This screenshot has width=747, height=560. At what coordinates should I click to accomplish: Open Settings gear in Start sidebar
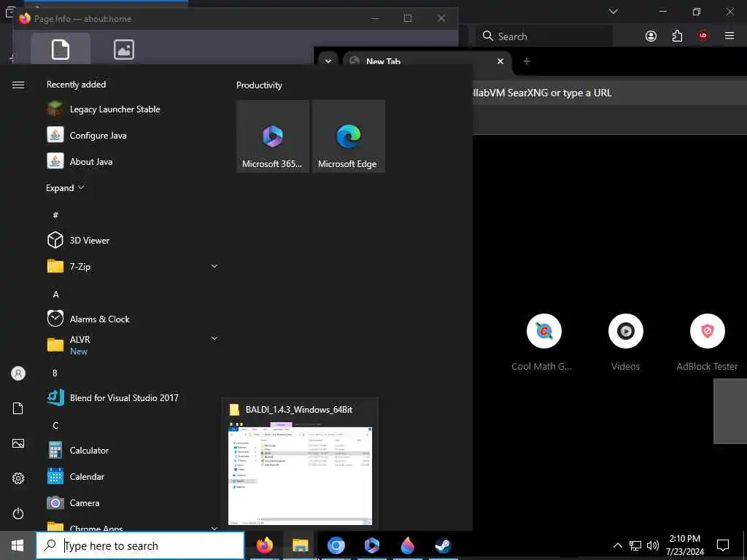(18, 478)
